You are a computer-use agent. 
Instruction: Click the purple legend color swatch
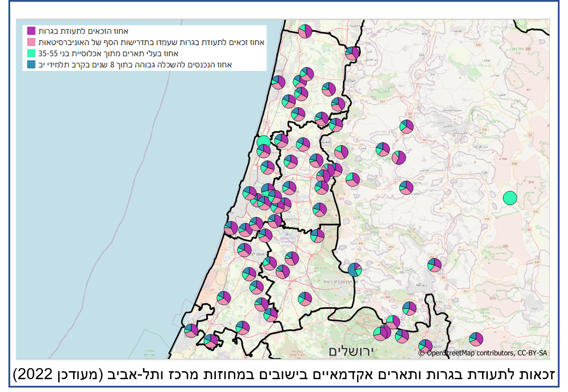[x=31, y=31]
